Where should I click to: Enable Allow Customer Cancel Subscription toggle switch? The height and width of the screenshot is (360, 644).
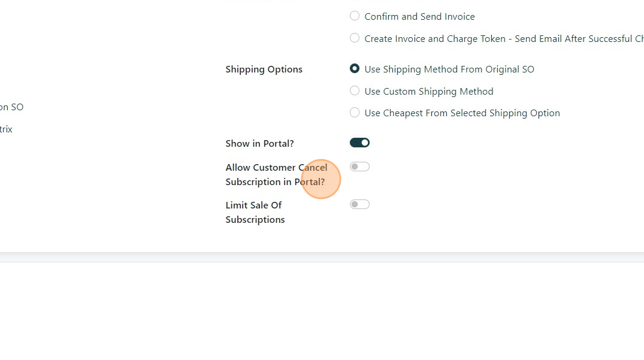(359, 167)
